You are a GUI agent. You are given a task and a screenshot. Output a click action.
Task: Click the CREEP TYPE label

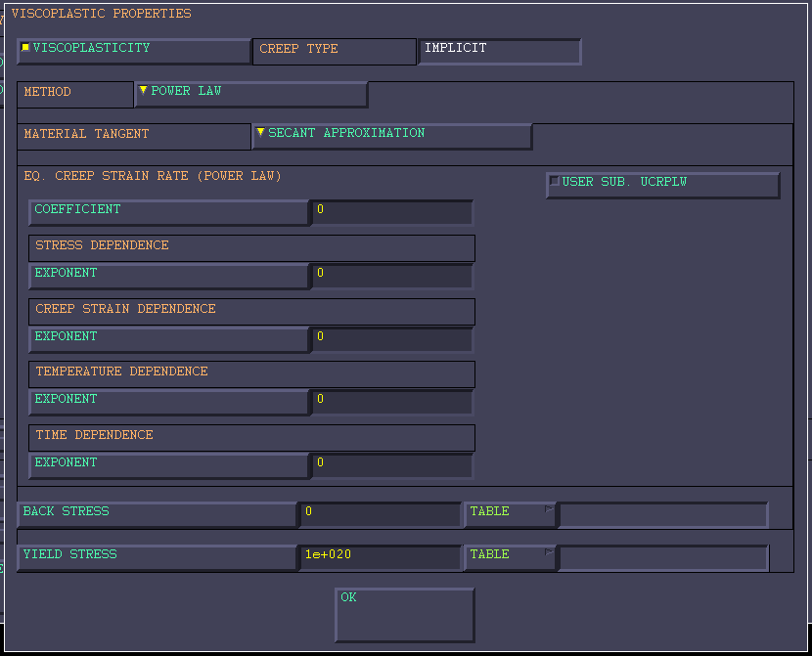(x=335, y=52)
